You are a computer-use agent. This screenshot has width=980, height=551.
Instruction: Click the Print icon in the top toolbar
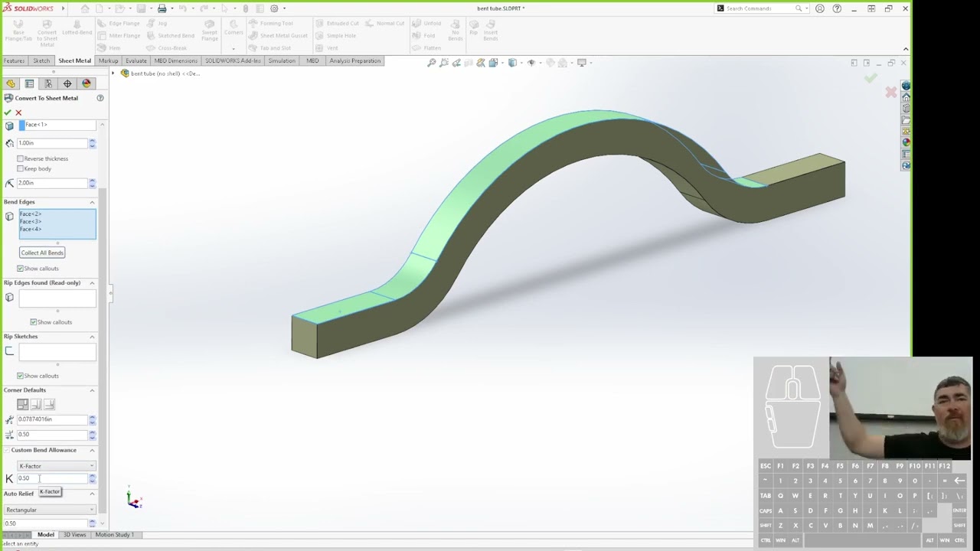pos(162,8)
